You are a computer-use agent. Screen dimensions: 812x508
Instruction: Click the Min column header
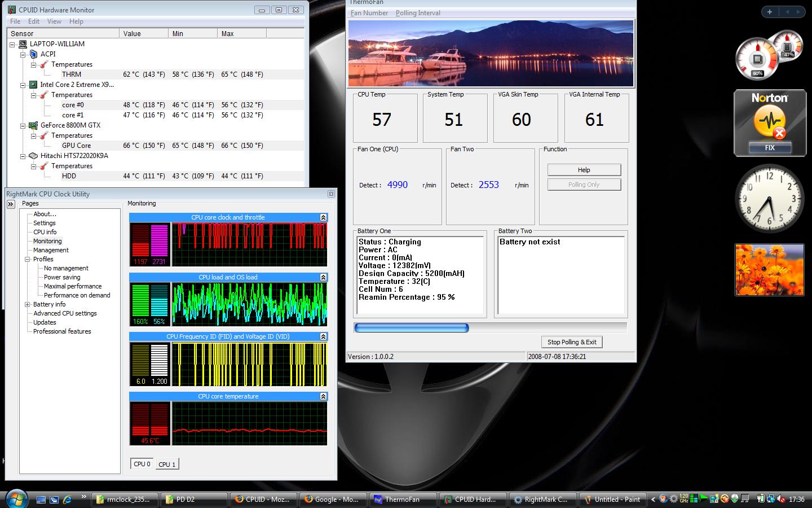[x=193, y=33]
